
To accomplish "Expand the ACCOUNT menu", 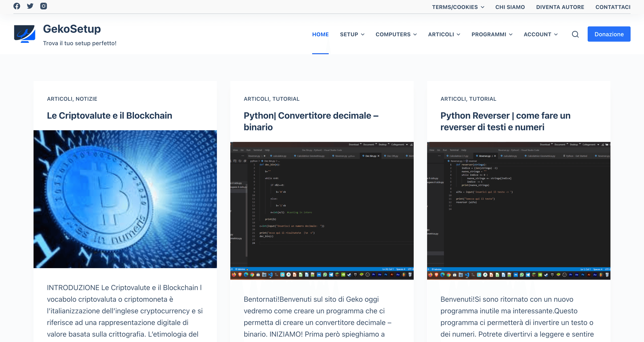I will pos(540,34).
